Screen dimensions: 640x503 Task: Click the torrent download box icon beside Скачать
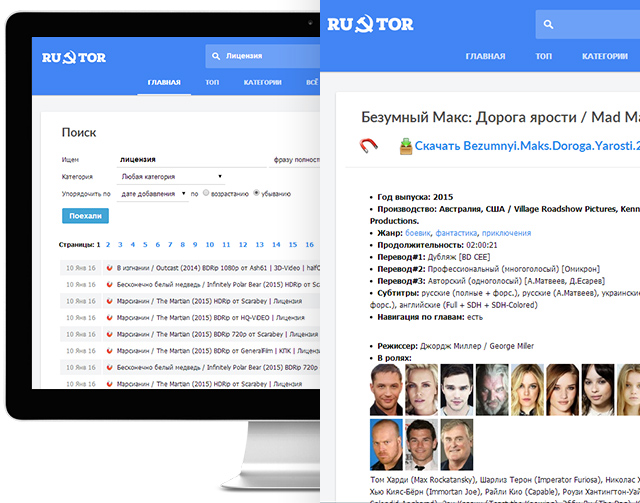click(x=406, y=146)
